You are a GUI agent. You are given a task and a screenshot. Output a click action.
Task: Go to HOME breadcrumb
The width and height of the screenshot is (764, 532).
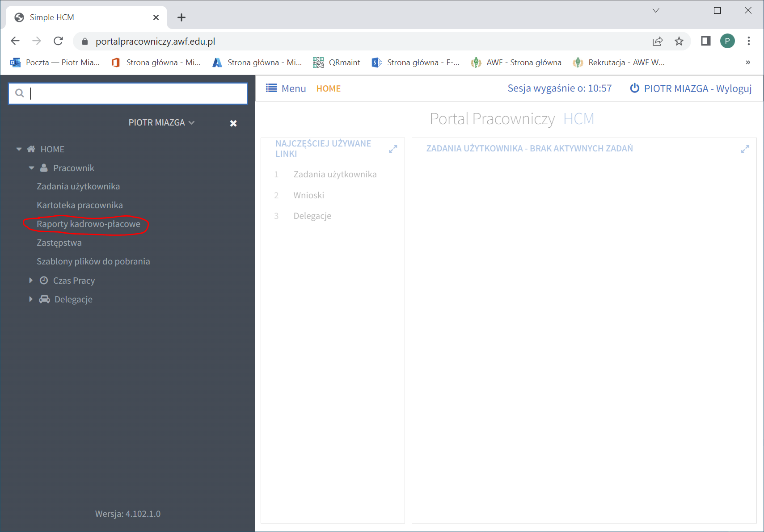(x=329, y=88)
